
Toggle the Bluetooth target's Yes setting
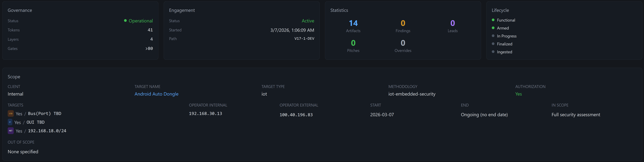pos(17,122)
